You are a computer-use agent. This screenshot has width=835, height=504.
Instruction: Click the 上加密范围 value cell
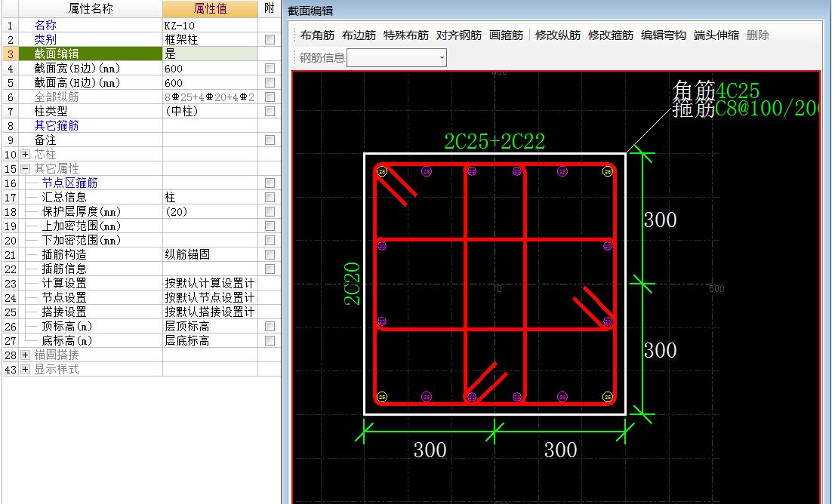pos(211,226)
